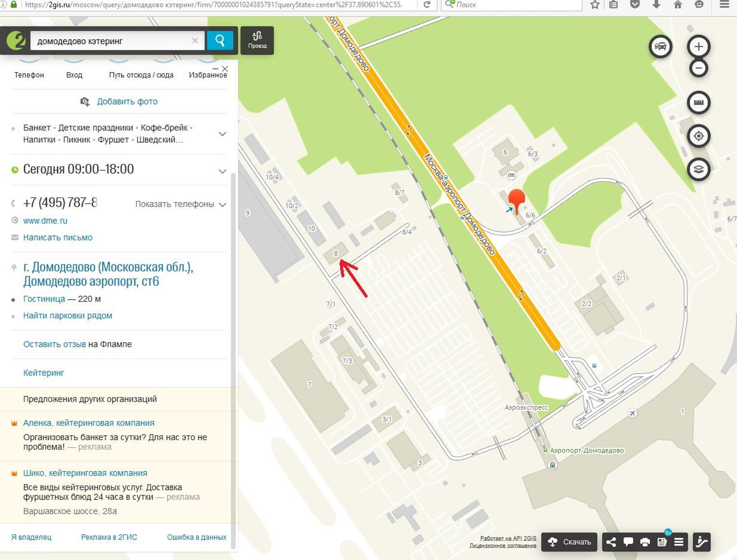
Task: Toggle the traffic car layer button
Action: coord(660,46)
